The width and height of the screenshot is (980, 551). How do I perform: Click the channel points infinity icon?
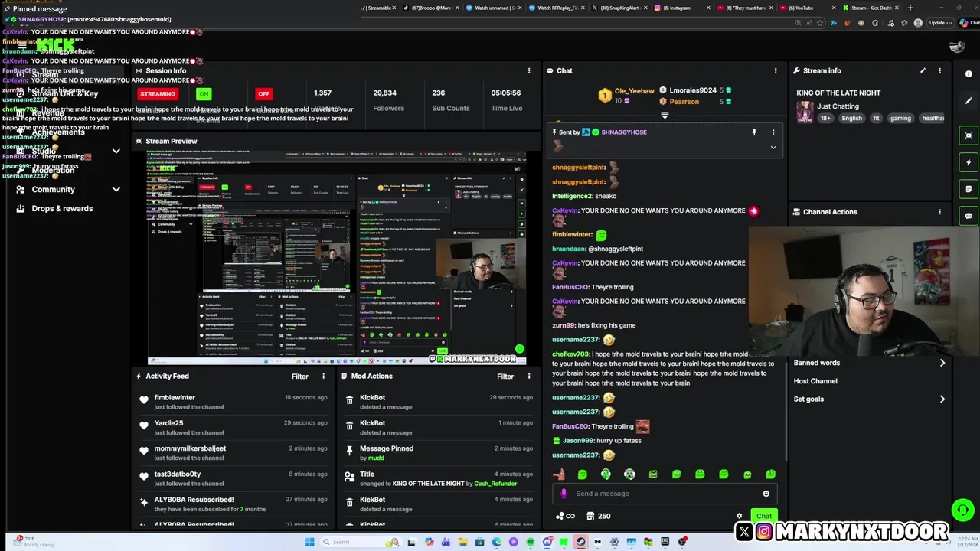(x=566, y=516)
